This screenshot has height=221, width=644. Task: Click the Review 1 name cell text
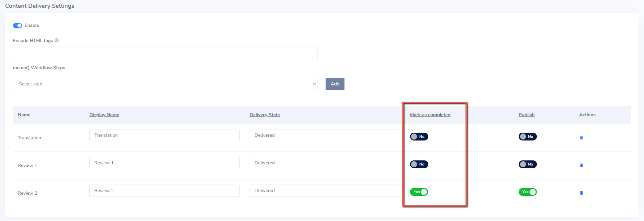tap(27, 165)
